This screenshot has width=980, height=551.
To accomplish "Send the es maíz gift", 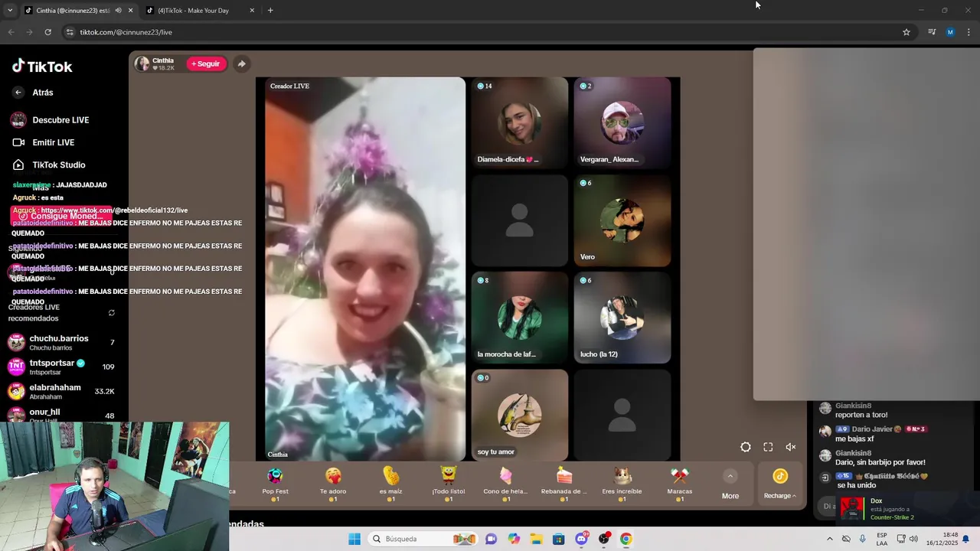I will pyautogui.click(x=390, y=484).
